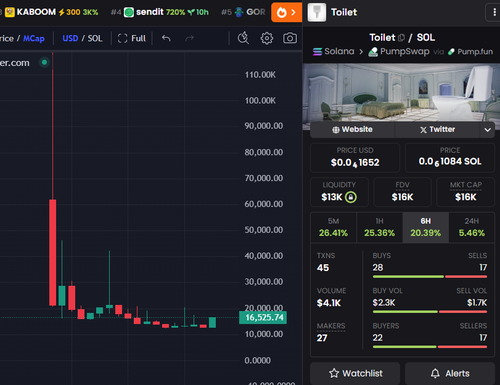Select the 24H timeframe tab
The height and width of the screenshot is (385, 500).
click(x=472, y=227)
